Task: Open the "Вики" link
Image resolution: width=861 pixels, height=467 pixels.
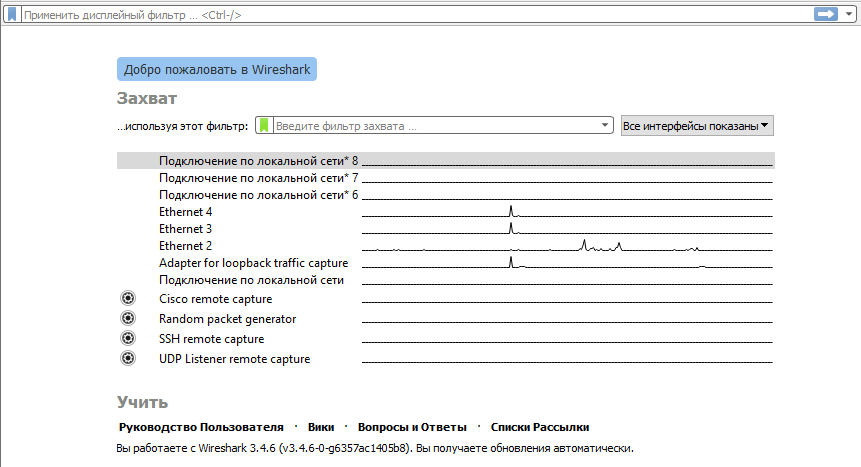Action: click(321, 427)
